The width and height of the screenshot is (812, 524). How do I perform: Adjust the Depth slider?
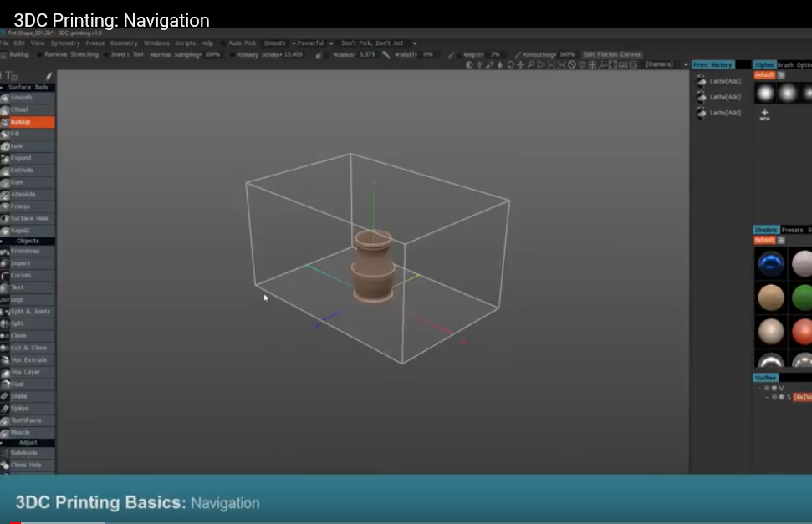tap(482, 54)
